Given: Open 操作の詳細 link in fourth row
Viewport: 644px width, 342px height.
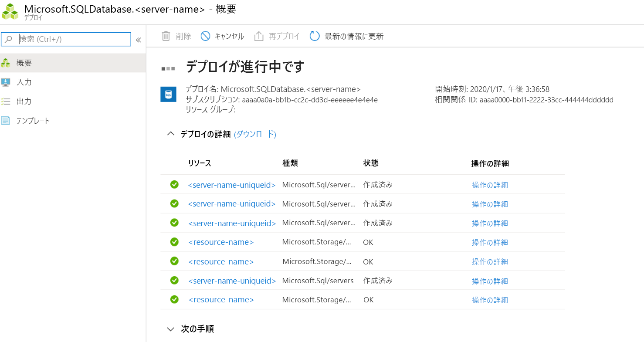Looking at the screenshot, I should (490, 242).
